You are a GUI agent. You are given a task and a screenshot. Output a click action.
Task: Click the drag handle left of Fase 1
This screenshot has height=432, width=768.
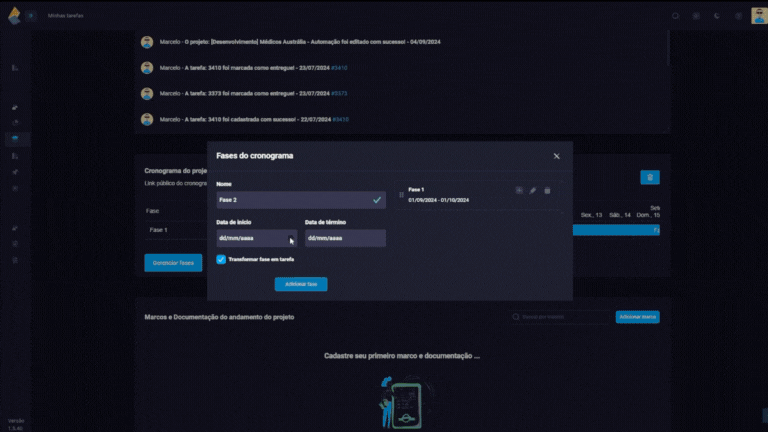click(401, 195)
